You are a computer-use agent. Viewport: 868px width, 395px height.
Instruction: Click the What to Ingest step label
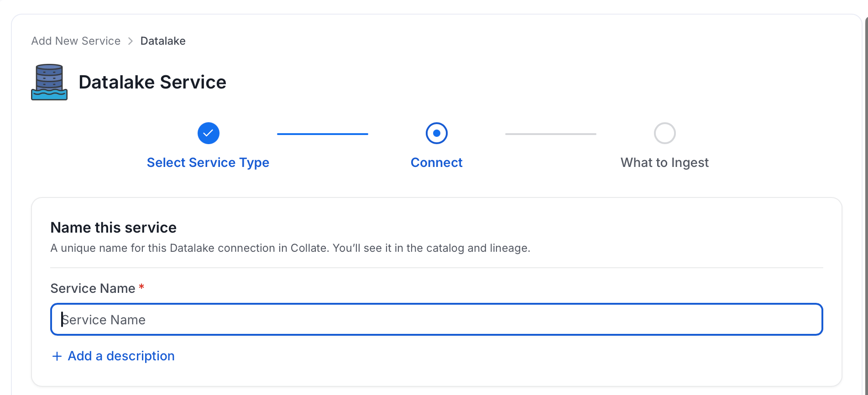pyautogui.click(x=665, y=163)
